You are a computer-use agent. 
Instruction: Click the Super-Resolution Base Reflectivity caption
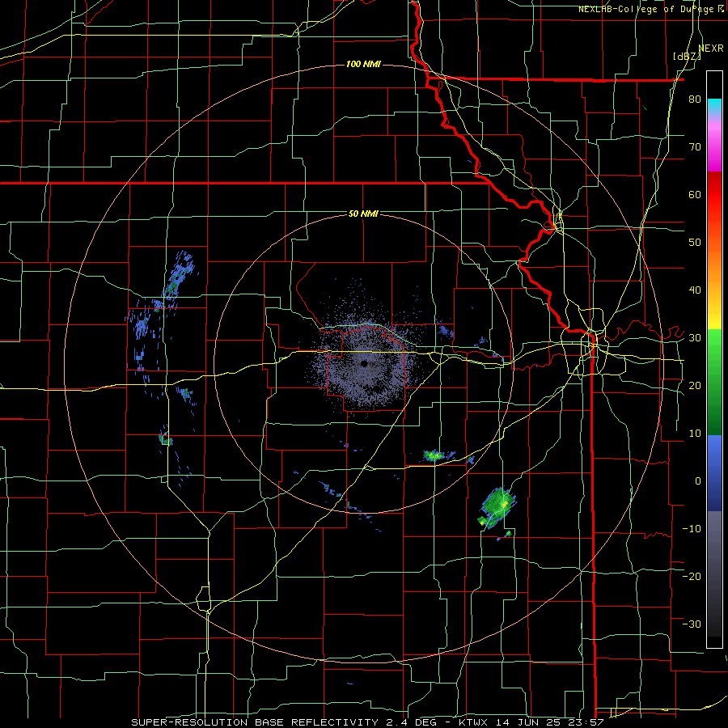point(367,722)
